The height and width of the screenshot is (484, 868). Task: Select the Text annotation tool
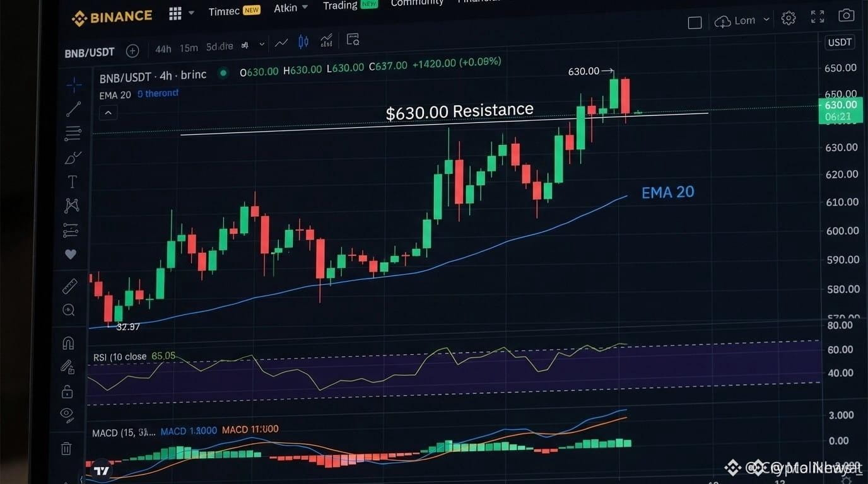coord(73,182)
